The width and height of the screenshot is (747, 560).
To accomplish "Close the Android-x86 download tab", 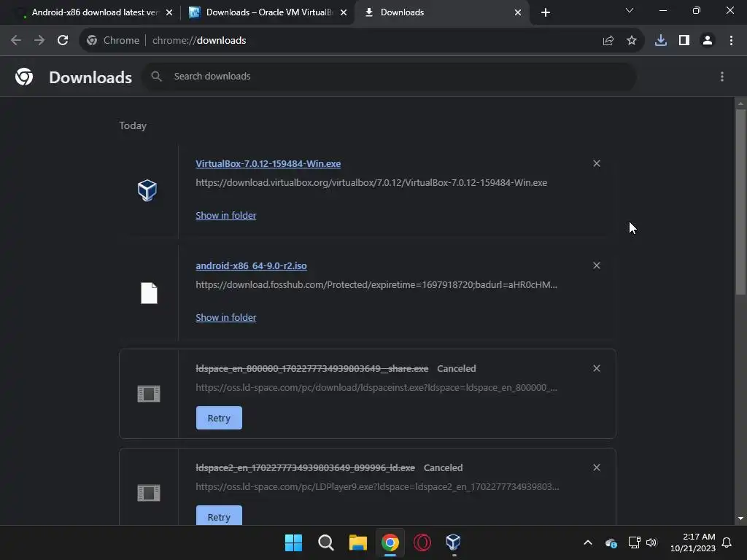I will [169, 12].
